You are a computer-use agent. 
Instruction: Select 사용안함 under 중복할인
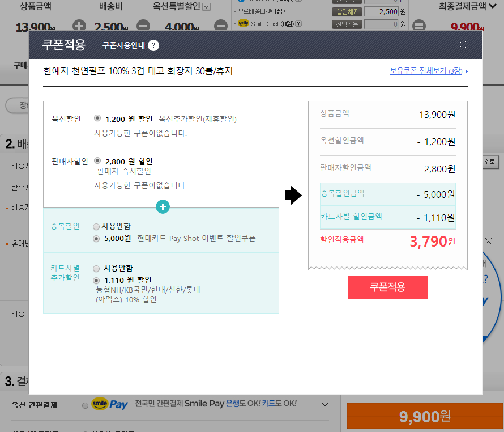tap(96, 227)
